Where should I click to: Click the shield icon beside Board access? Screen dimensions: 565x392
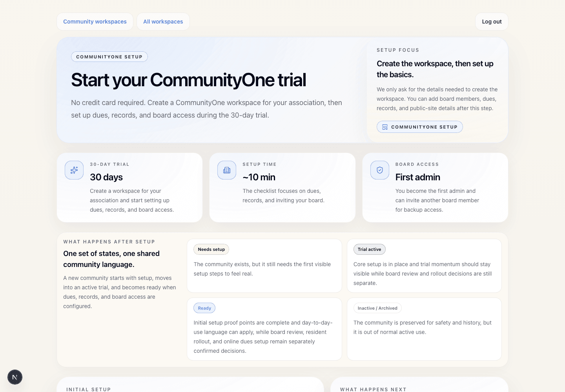[x=380, y=170]
